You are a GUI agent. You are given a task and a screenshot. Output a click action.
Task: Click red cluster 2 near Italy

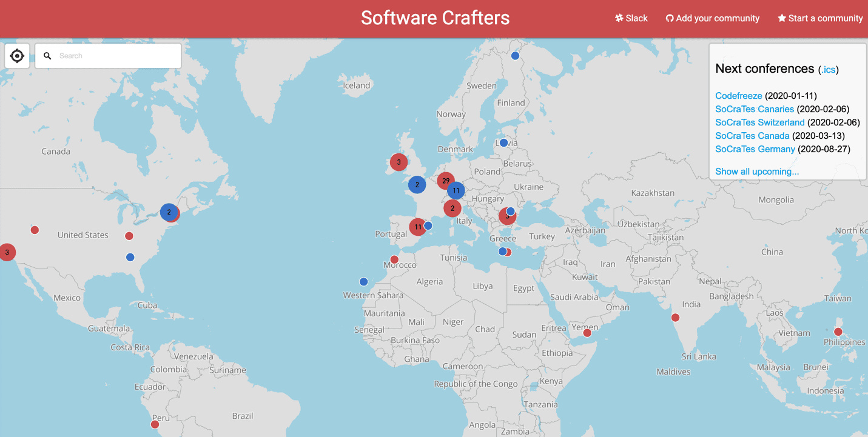[x=452, y=208]
